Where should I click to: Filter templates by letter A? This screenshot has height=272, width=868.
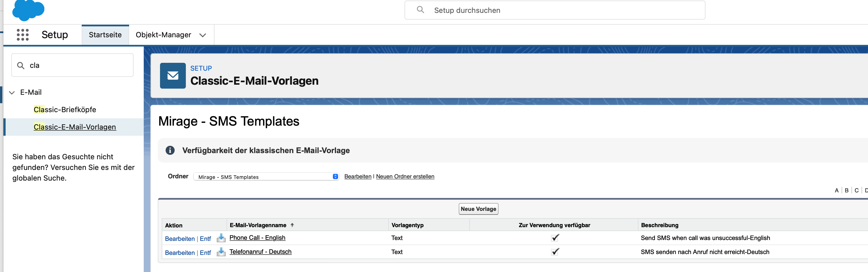pyautogui.click(x=836, y=190)
